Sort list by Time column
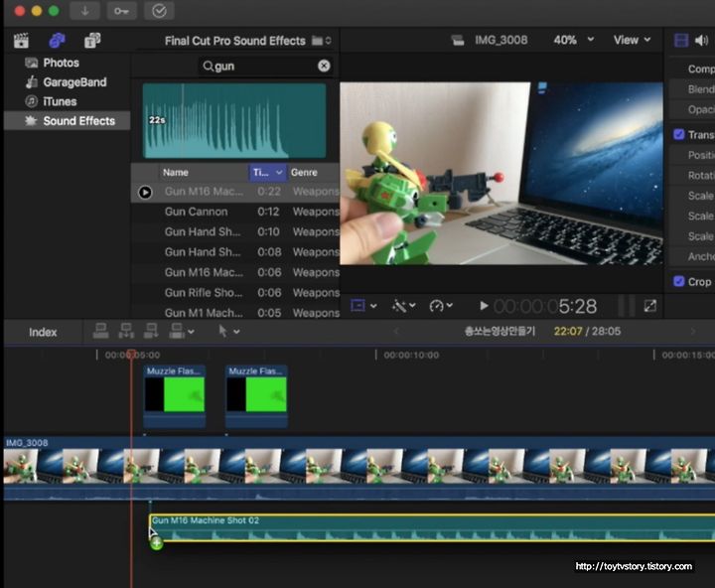Image resolution: width=715 pixels, height=588 pixels. [x=268, y=173]
